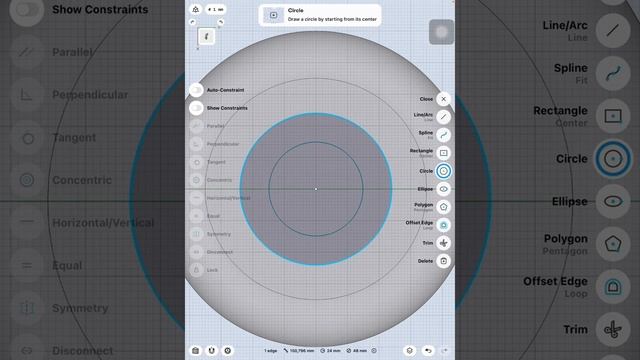640x360 pixels.
Task: Click the sketch center point
Action: coord(316,189)
